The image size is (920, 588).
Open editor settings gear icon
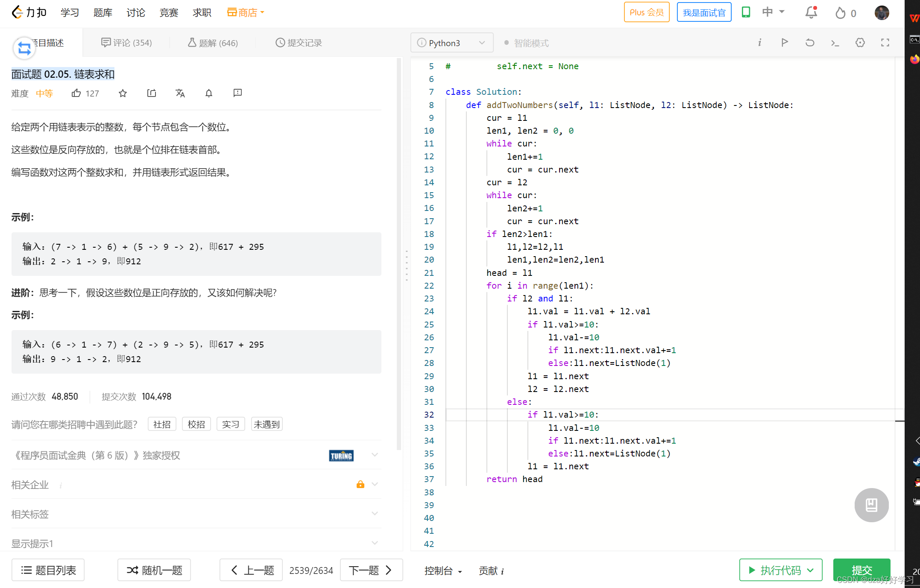860,43
